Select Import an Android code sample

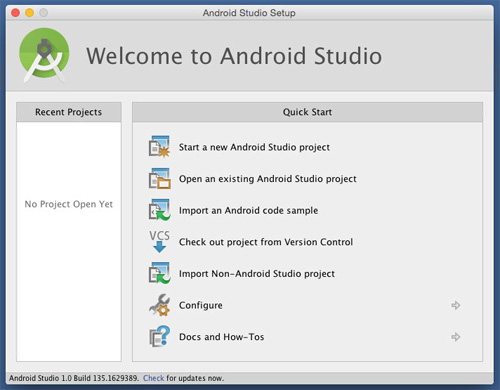point(248,210)
